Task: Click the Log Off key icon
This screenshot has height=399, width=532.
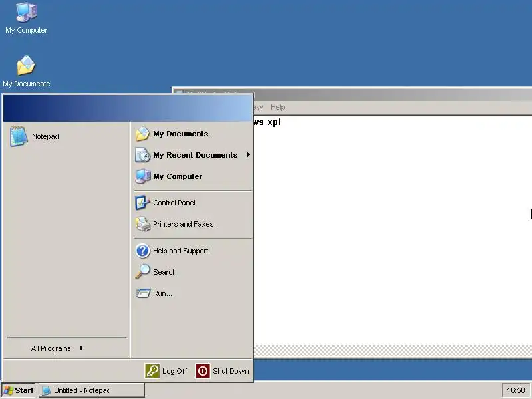Action: point(152,371)
